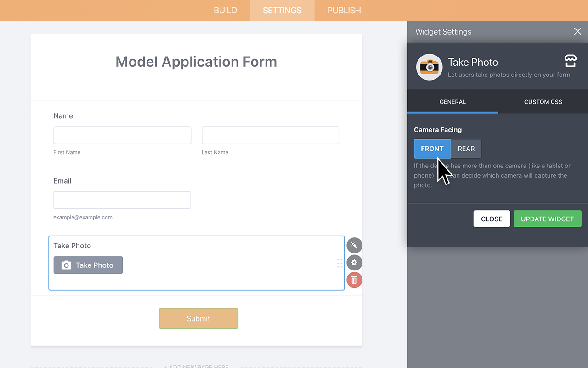Screen dimensions: 588x368
Task: Click the magic wand widget wizard icon
Action: (354, 245)
